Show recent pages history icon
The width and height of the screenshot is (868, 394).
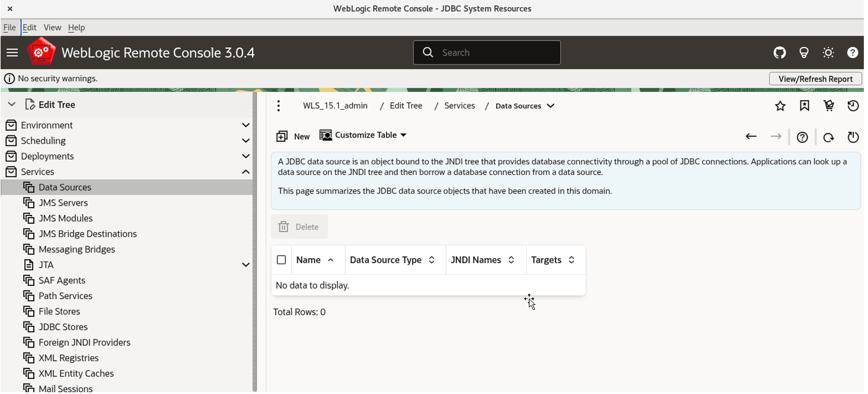pyautogui.click(x=853, y=106)
